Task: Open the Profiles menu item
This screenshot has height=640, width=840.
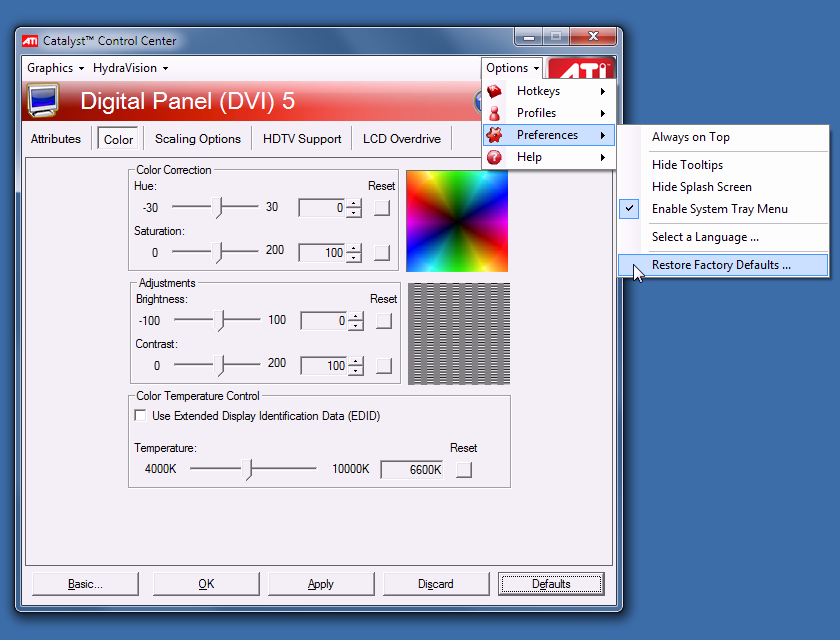Action: click(x=549, y=113)
